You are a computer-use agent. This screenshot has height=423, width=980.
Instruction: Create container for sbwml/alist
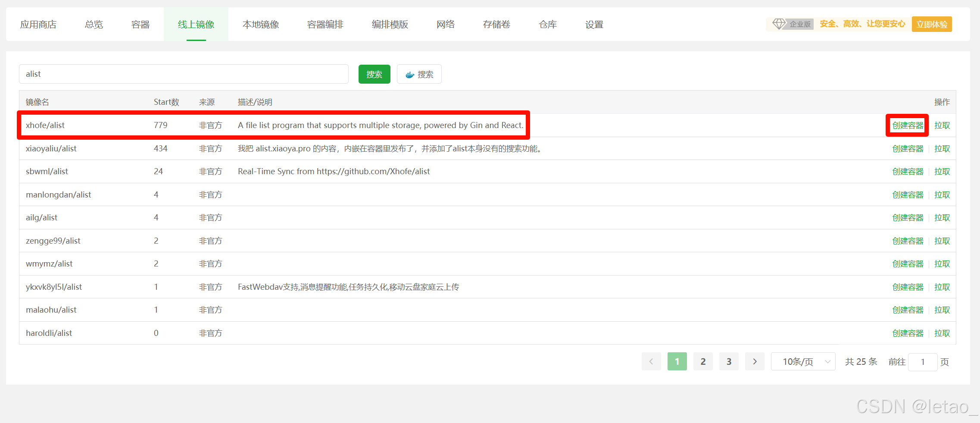click(908, 172)
